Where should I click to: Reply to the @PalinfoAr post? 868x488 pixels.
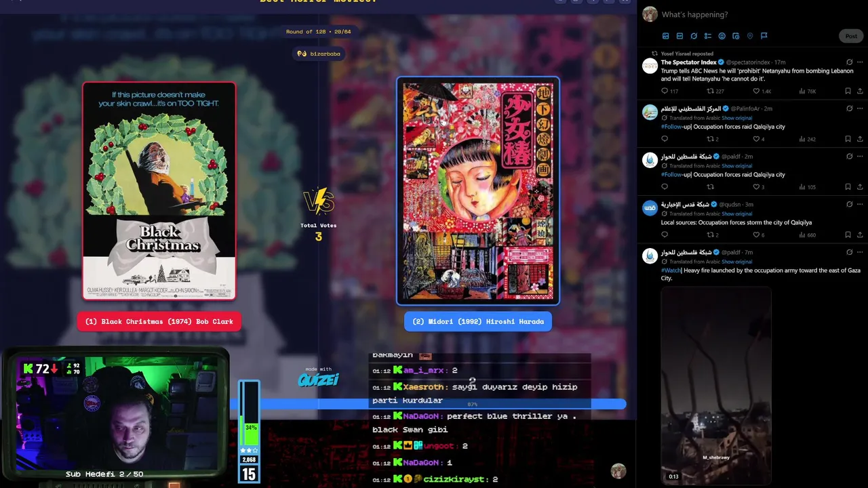(665, 139)
